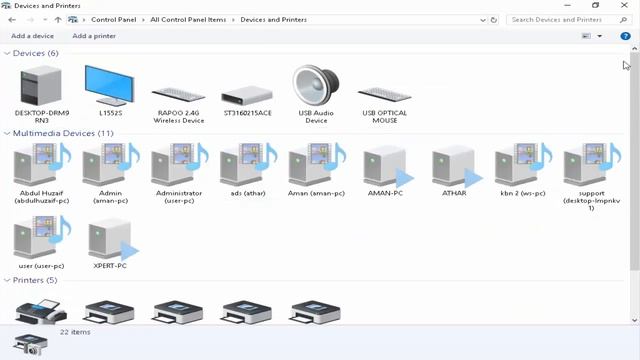Select the AMAN-PC media server icon
Image resolution: width=640 pixels, height=360 pixels.
point(388,167)
